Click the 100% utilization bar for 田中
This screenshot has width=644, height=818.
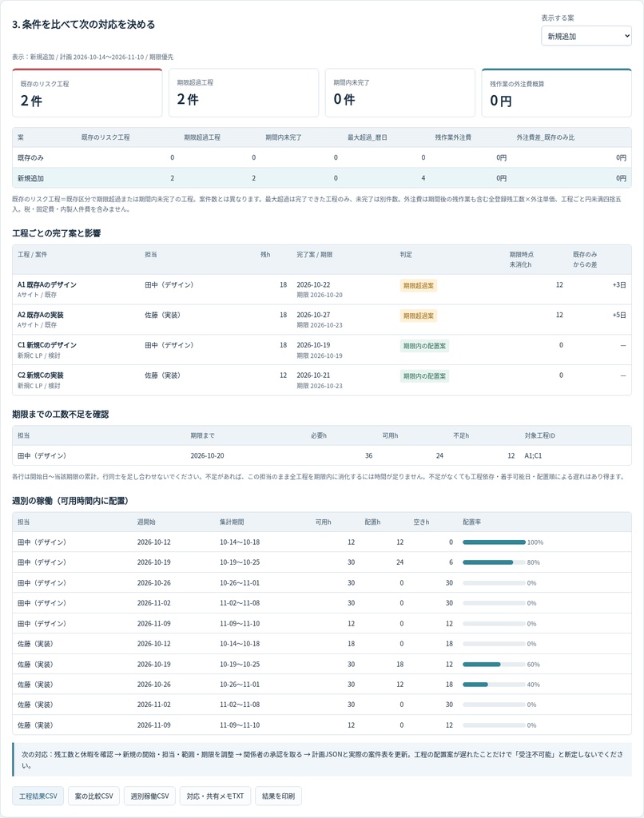(x=494, y=542)
